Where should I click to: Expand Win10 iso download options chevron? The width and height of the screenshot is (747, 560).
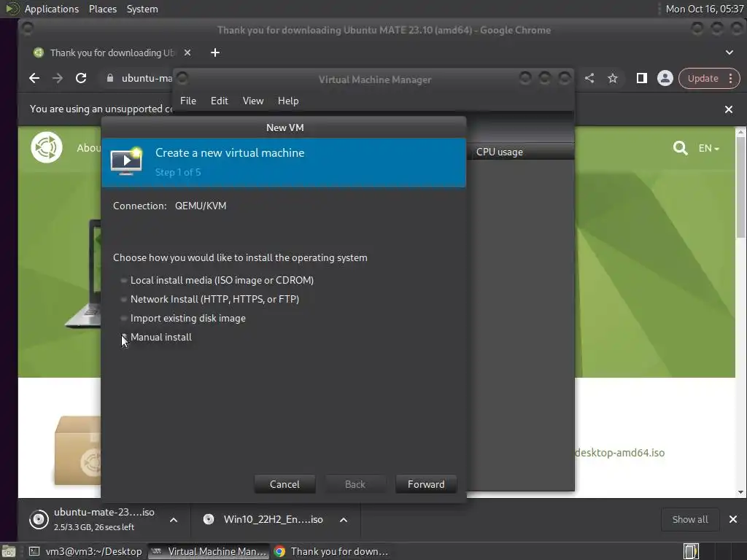pyautogui.click(x=344, y=519)
